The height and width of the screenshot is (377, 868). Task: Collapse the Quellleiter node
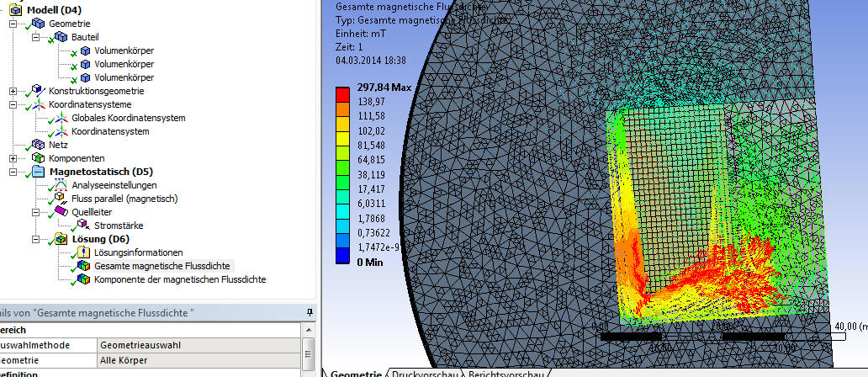click(x=36, y=212)
